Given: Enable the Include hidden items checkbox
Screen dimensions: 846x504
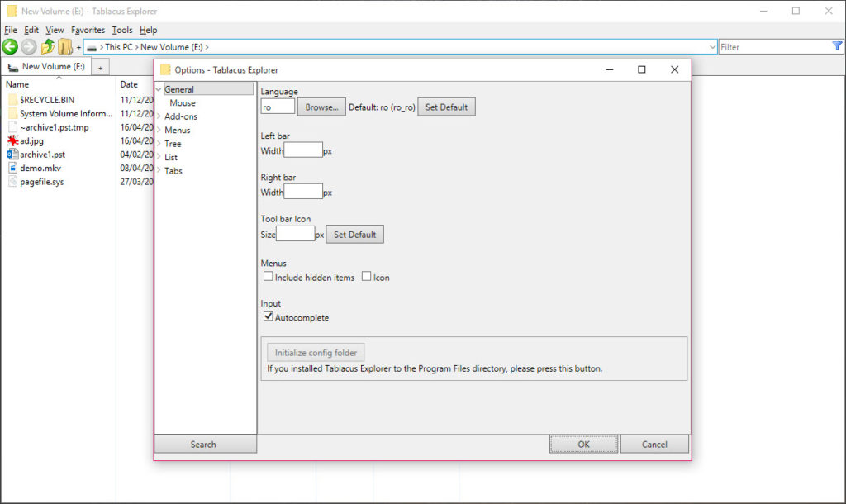Looking at the screenshot, I should (x=269, y=276).
